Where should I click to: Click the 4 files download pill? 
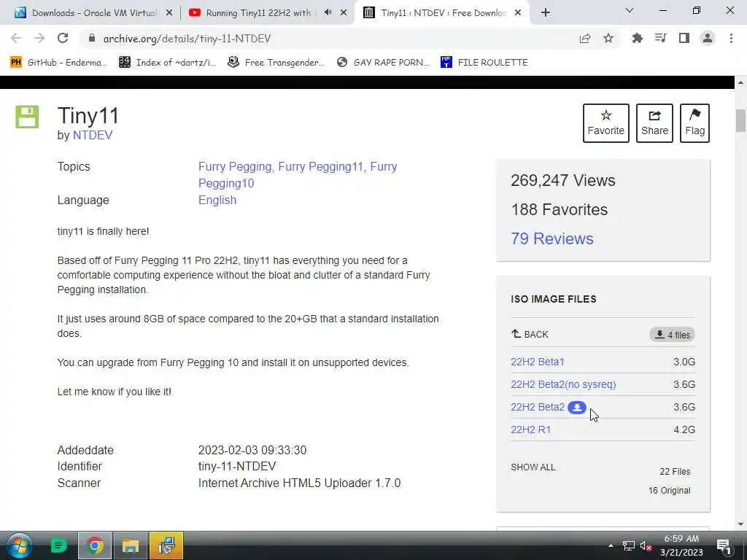point(672,335)
